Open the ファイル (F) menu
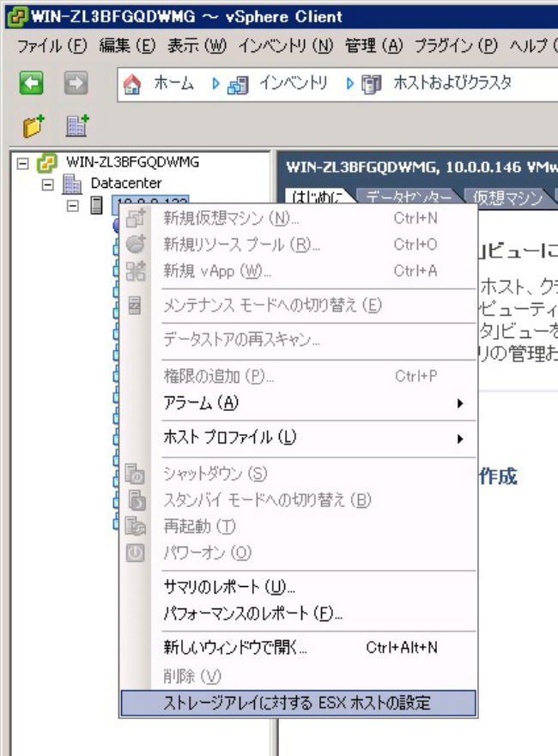The height and width of the screenshot is (756, 558). pos(52,46)
